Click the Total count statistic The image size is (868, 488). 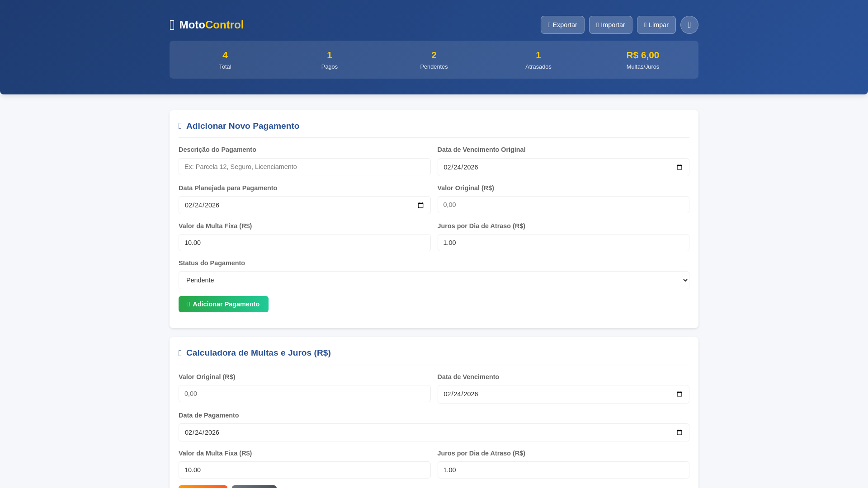click(225, 60)
